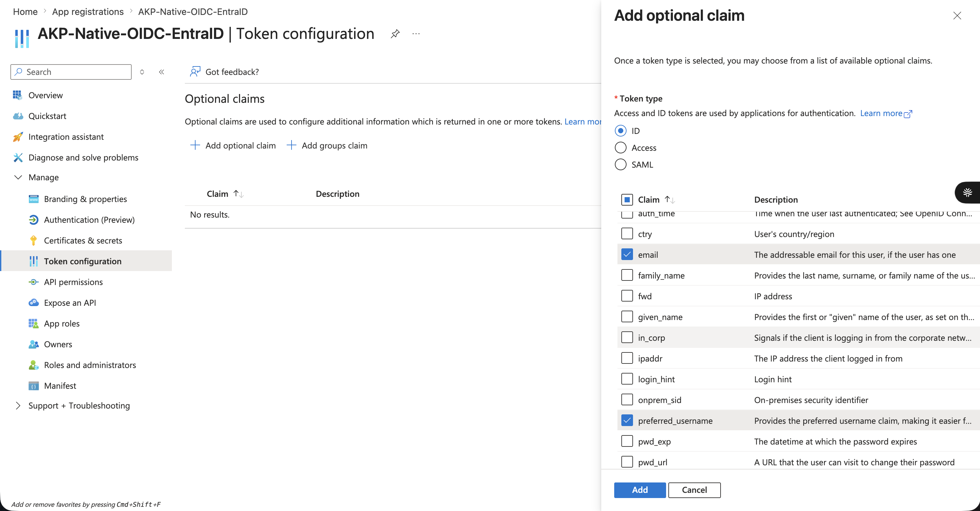Screen dimensions: 980x511
Task: Open Expose an API page
Action: [x=70, y=303]
